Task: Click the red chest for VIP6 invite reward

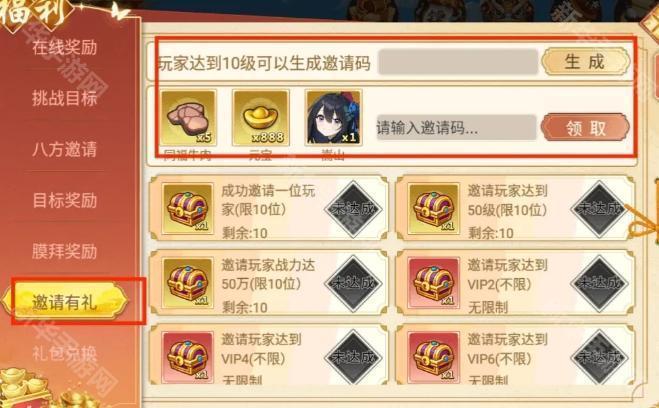Action: click(433, 358)
